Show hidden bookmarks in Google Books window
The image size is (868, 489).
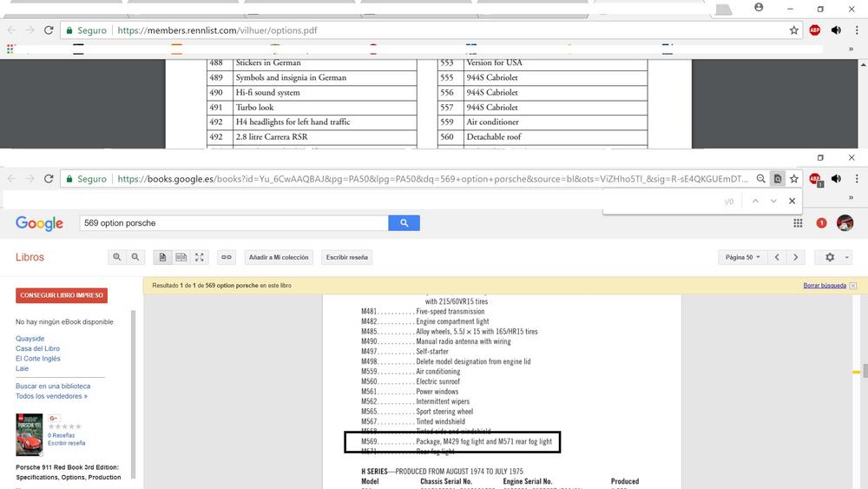(x=851, y=198)
